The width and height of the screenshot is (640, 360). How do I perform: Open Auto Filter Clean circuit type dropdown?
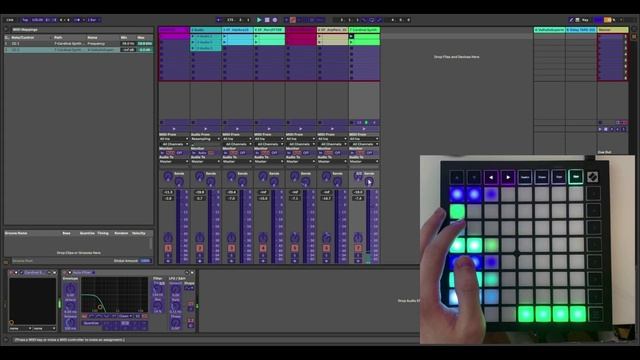tap(125, 316)
